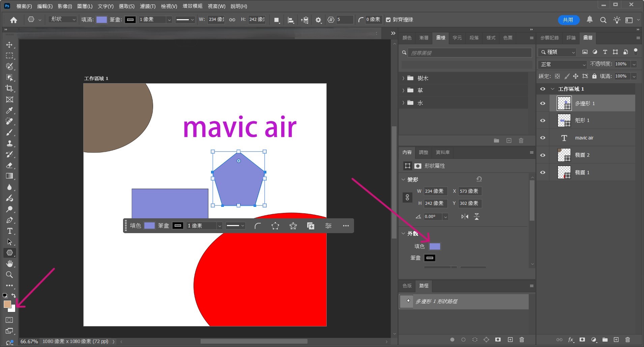Reset transform in Properties panel
The image size is (644, 347).
click(479, 179)
